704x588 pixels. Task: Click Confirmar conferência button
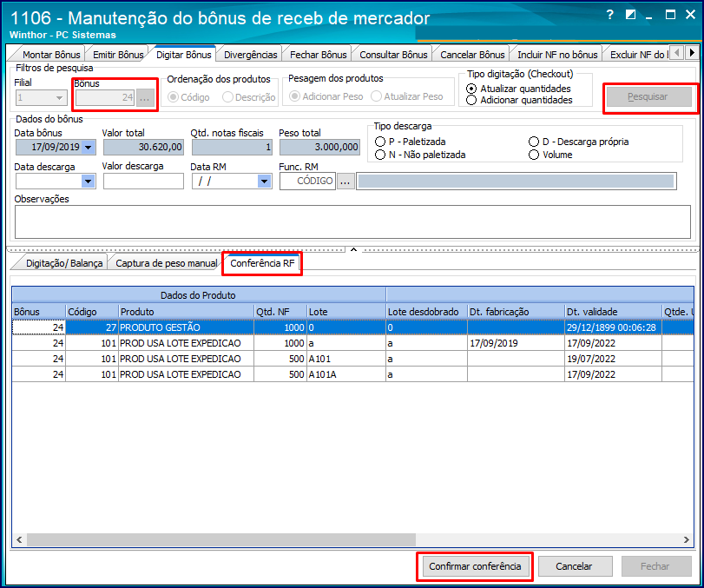click(x=475, y=566)
